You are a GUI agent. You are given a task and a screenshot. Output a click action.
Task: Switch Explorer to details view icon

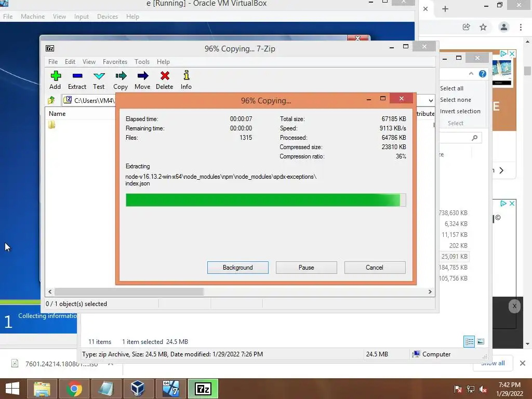tap(469, 341)
